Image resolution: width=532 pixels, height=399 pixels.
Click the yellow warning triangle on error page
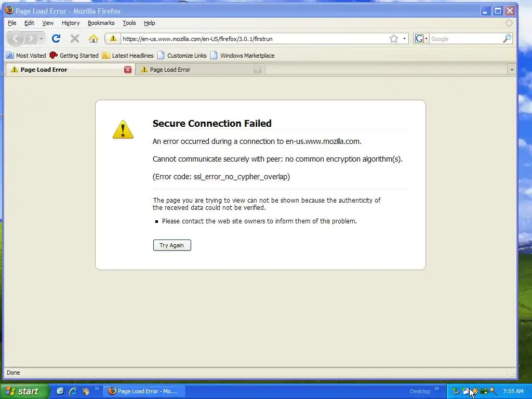(x=123, y=129)
